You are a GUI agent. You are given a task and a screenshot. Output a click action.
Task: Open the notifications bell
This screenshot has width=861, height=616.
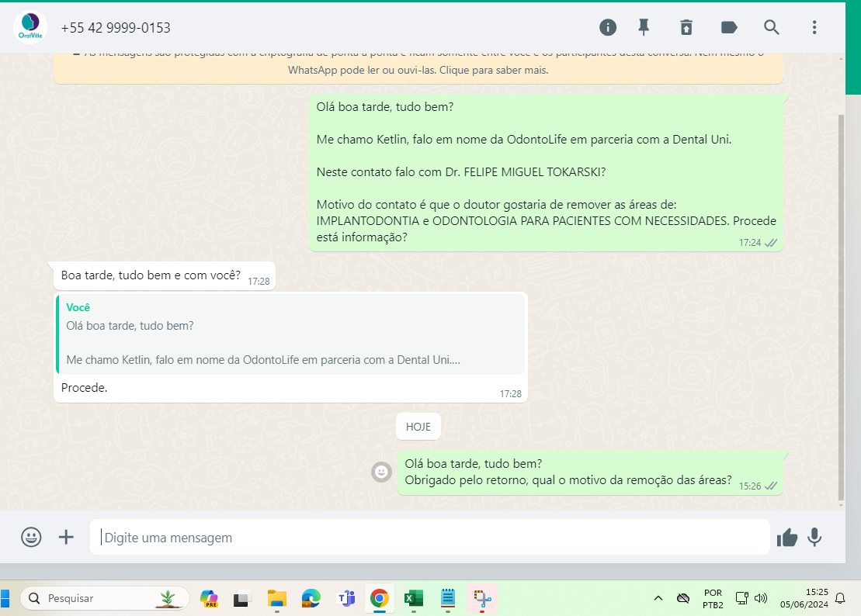[840, 598]
